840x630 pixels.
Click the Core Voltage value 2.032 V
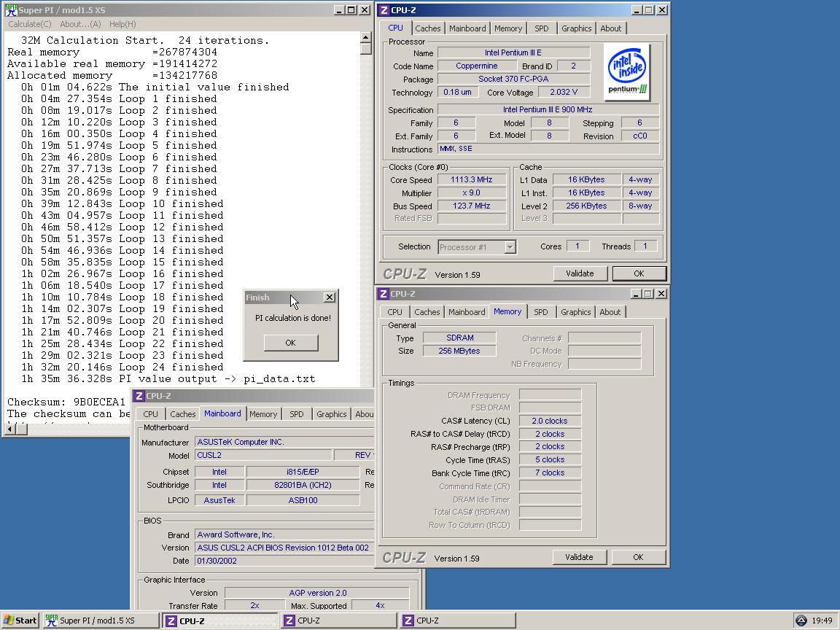pyautogui.click(x=564, y=92)
